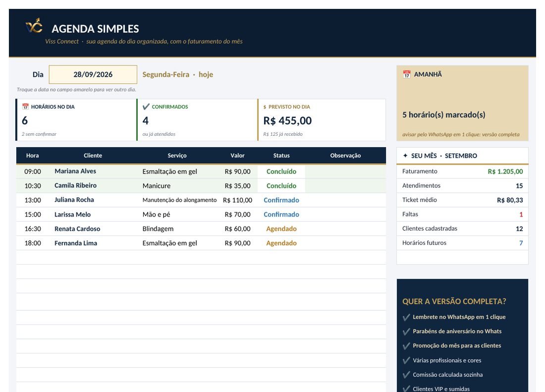Select client Mariana Alves
Screen dimensions: 545x392
(75, 171)
